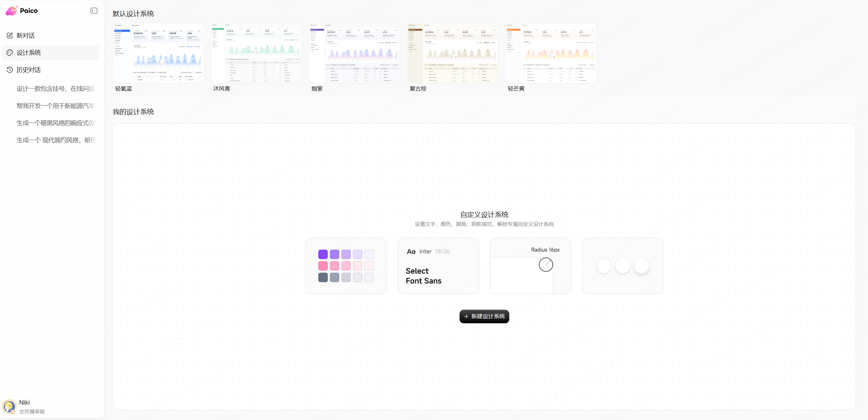Image resolution: width=868 pixels, height=420 pixels.
Task: Click the shadow preview card with three circles
Action: click(x=623, y=266)
